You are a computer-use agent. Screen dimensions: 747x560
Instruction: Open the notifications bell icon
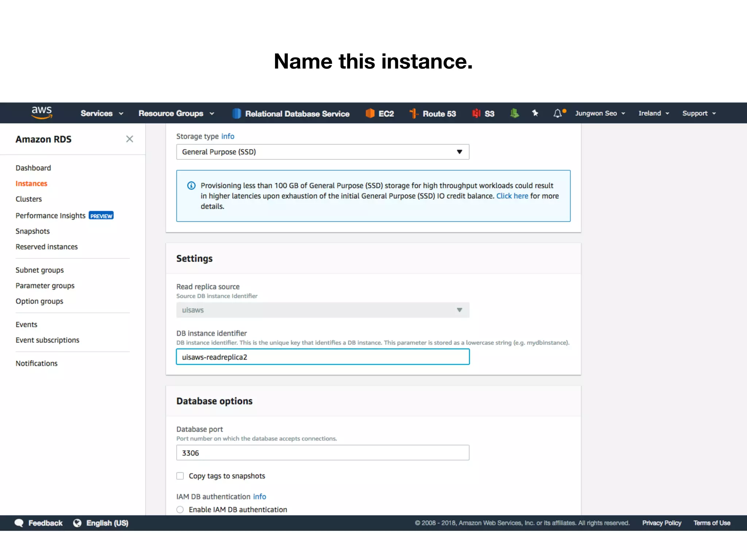coord(558,113)
